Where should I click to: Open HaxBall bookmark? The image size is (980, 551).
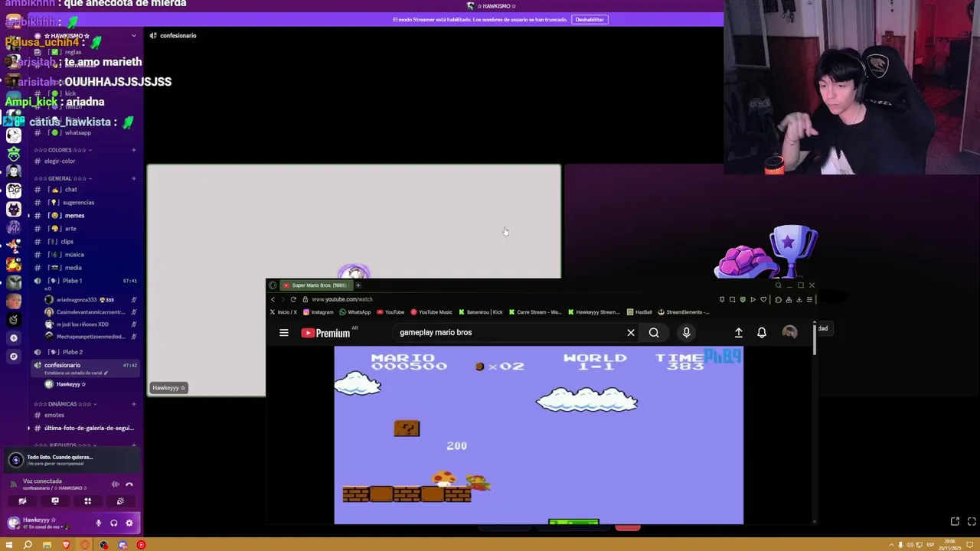click(x=639, y=312)
